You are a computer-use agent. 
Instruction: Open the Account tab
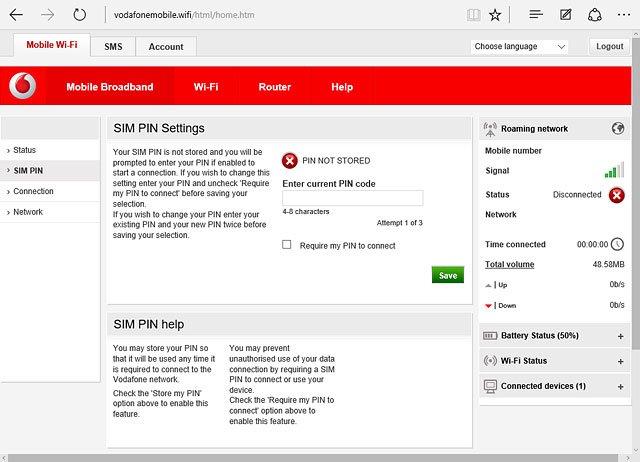(x=166, y=47)
